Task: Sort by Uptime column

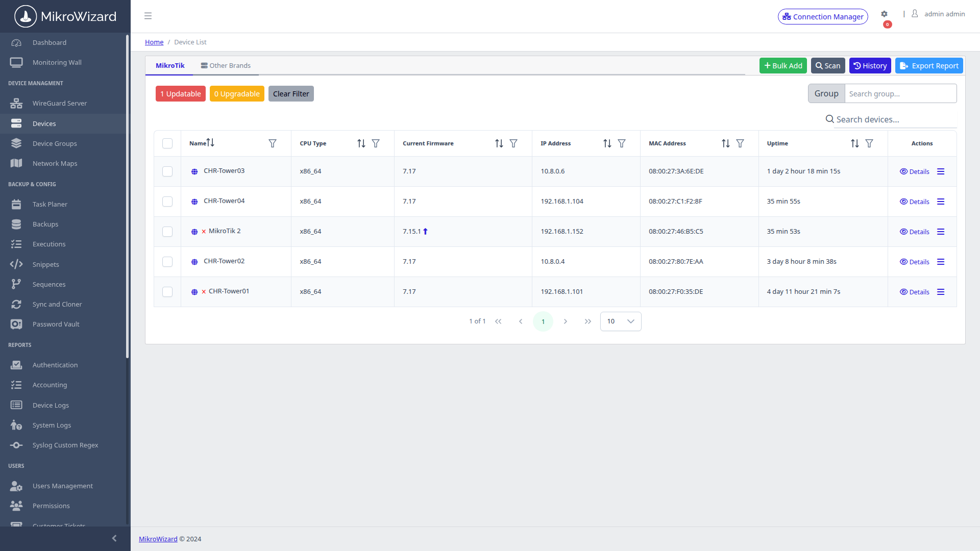Action: (855, 143)
